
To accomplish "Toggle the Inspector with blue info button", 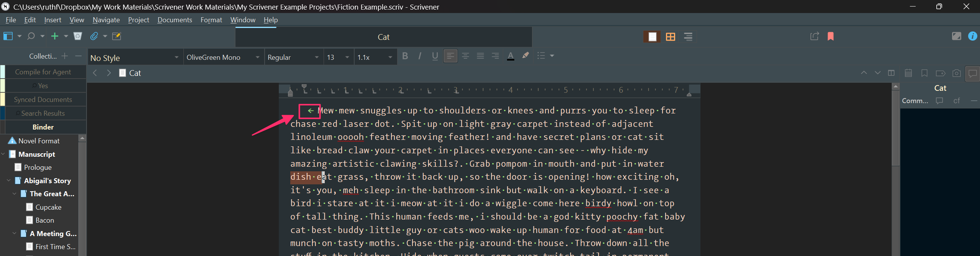I will point(972,36).
